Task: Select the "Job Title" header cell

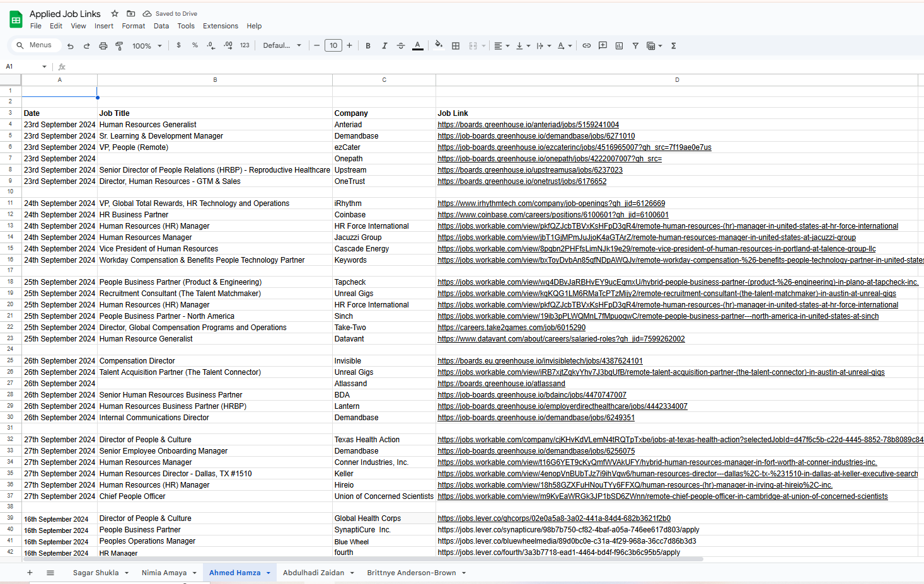Action: pyautogui.click(x=215, y=113)
